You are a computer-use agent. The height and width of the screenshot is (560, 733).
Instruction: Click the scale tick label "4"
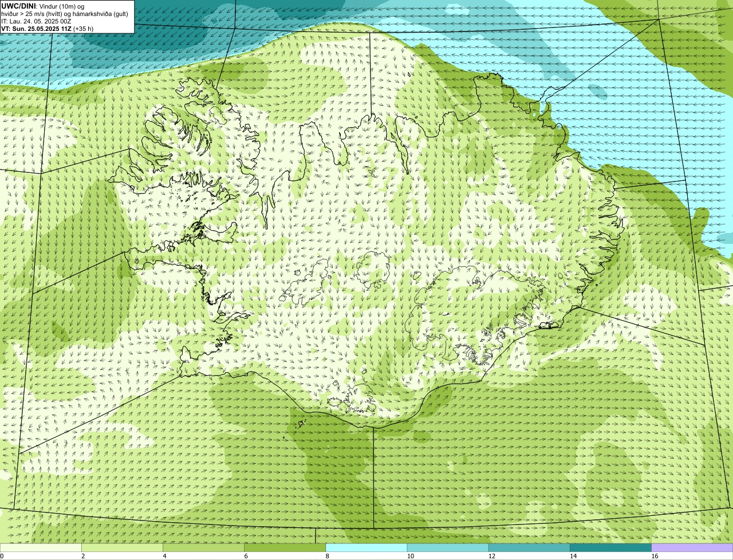point(164,556)
